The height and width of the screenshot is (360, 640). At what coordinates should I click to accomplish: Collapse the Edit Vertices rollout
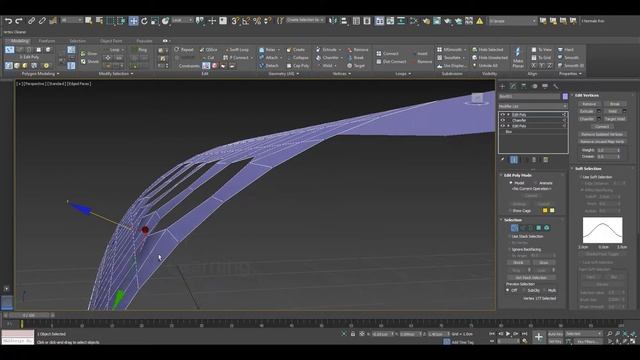click(587, 96)
